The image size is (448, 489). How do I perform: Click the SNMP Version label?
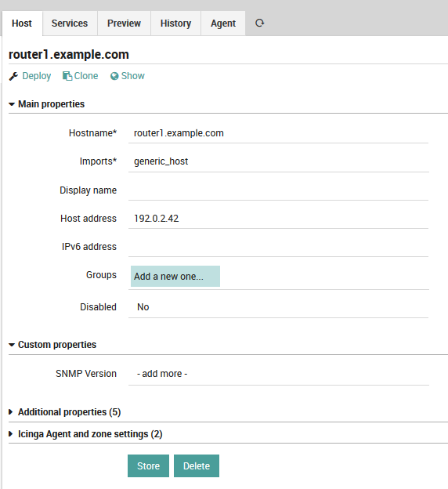(86, 374)
